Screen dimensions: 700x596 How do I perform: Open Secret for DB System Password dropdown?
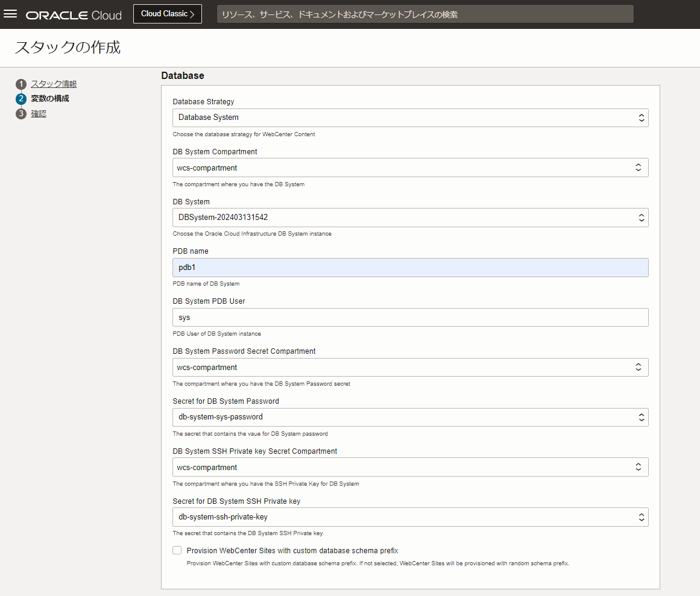point(410,417)
